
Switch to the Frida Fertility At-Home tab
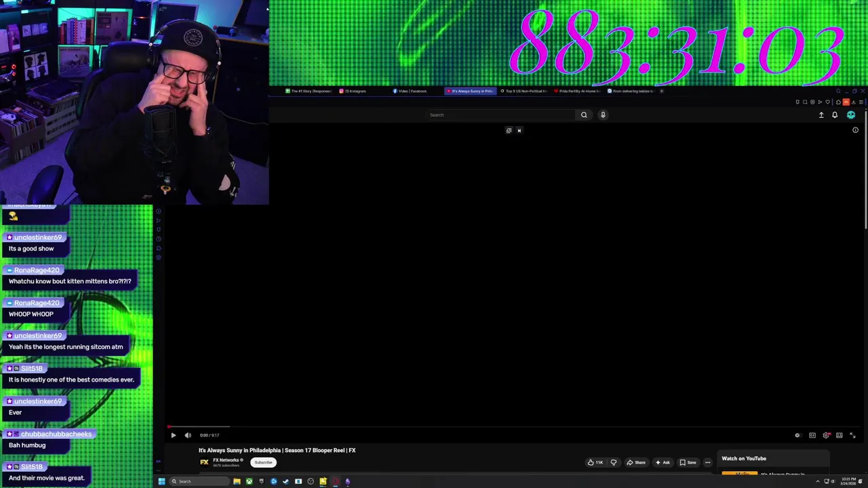pyautogui.click(x=578, y=91)
